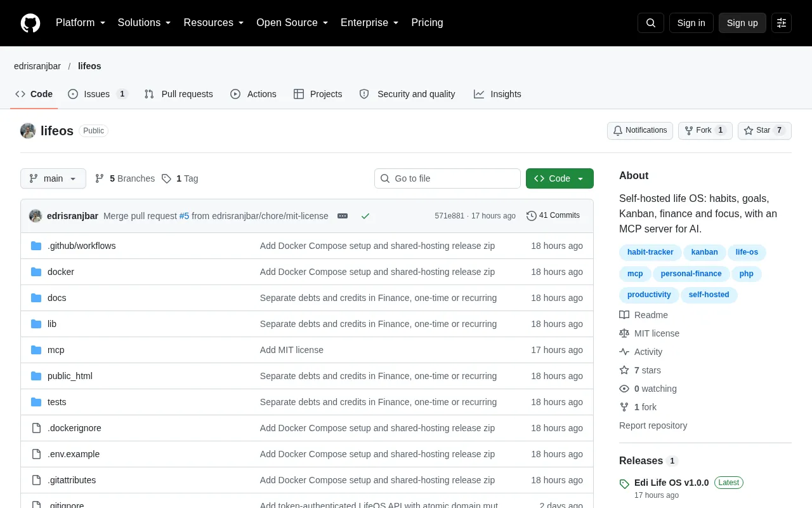Open the search magnifier button
Viewport: 812px width, 508px height.
pyautogui.click(x=651, y=23)
